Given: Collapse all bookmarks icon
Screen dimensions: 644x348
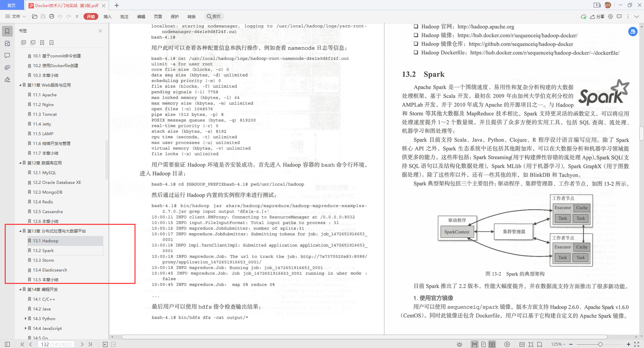Looking at the screenshot, I should pos(33,43).
